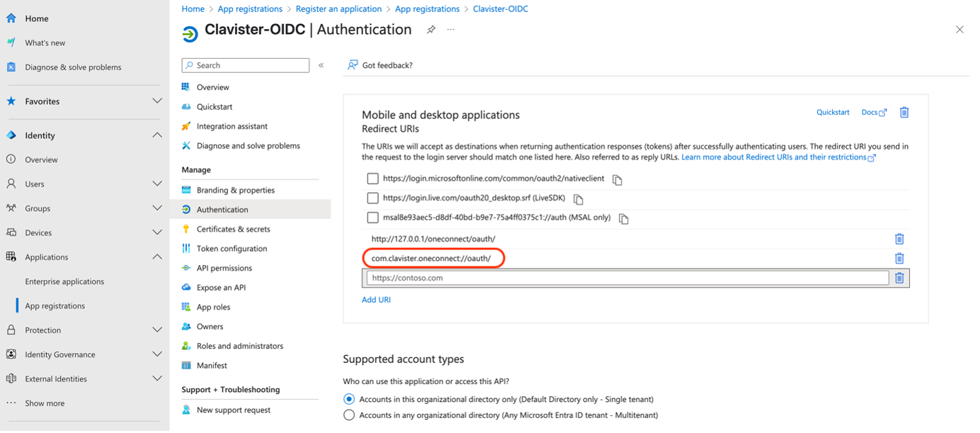Viewport: 980px width, 433px height.
Task: Select App registrations in the sidebar
Action: coord(55,305)
